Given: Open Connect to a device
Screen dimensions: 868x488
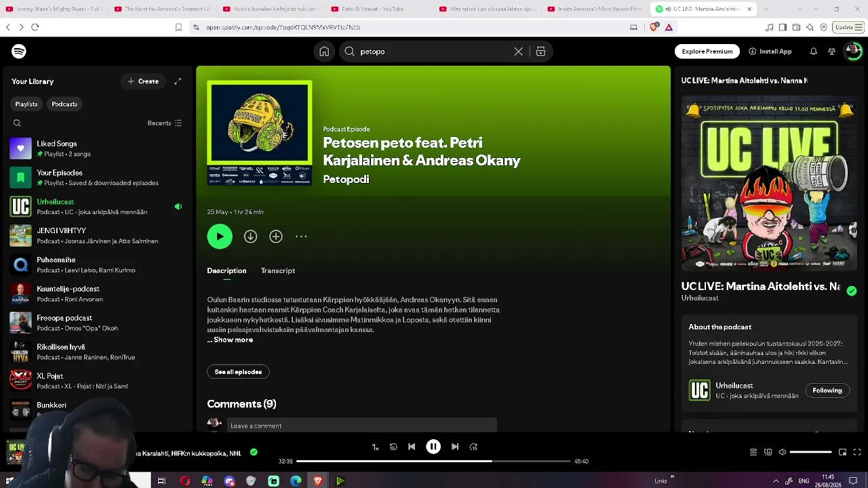Looking at the screenshot, I should point(768,452).
